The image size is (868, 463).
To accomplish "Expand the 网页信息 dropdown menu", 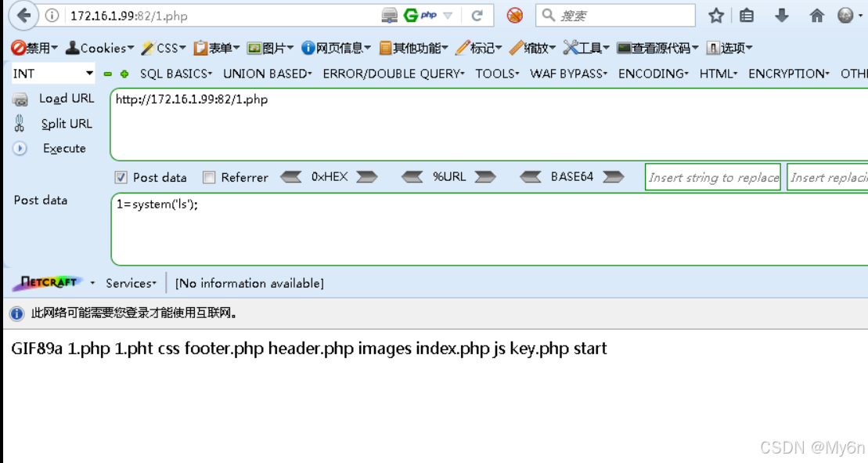I will [336, 49].
